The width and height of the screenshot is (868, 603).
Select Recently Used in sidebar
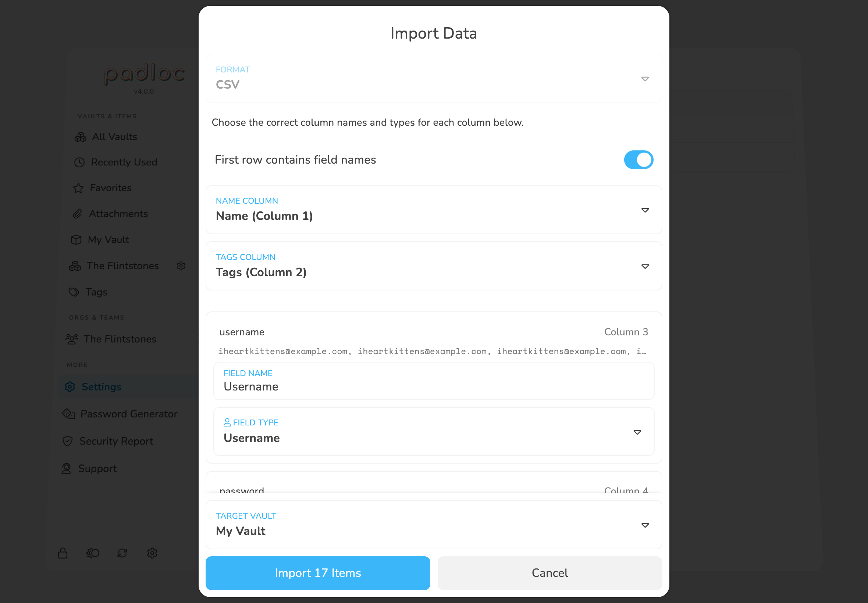(x=124, y=163)
